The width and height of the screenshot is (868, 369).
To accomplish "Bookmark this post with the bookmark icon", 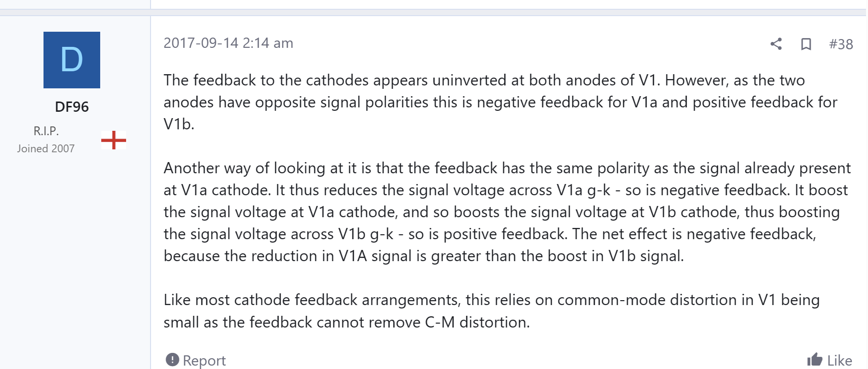I will point(806,44).
